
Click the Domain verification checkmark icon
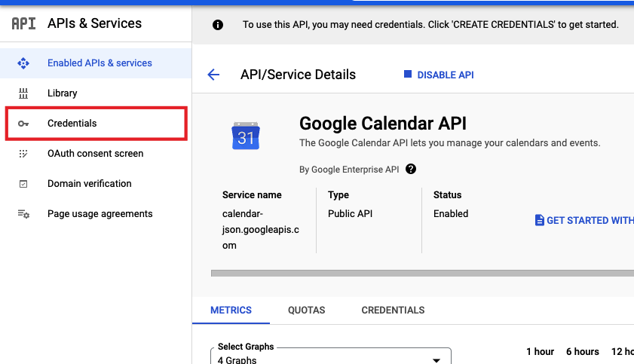[x=23, y=184]
